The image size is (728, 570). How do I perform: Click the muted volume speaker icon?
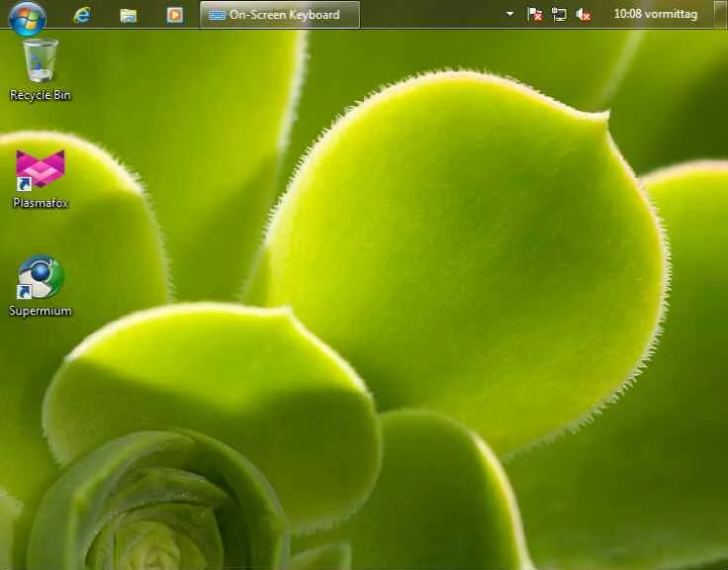click(x=583, y=15)
